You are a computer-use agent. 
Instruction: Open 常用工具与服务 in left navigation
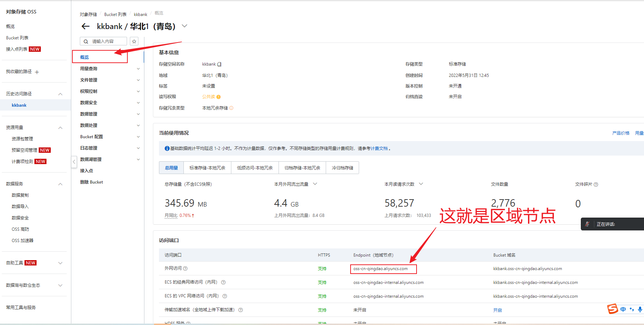point(21,308)
